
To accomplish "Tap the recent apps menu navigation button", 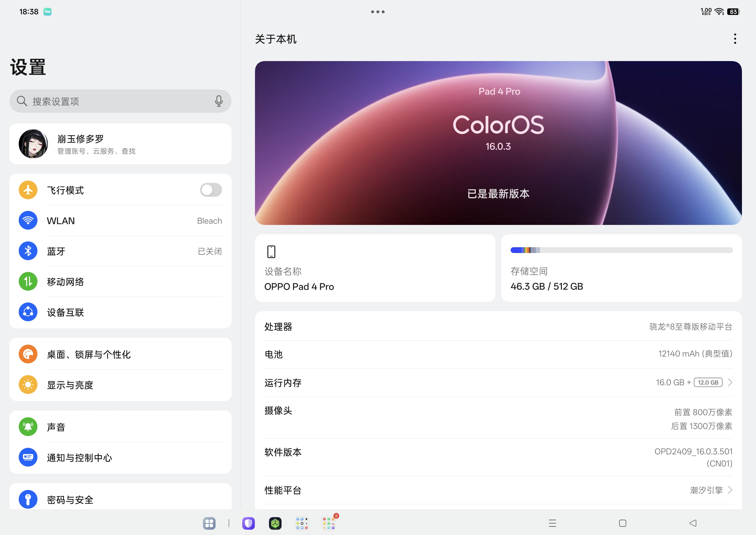I will pyautogui.click(x=553, y=523).
